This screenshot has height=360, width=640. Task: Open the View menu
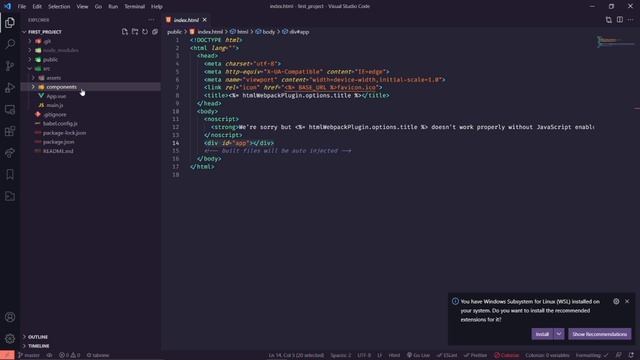click(x=82, y=6)
